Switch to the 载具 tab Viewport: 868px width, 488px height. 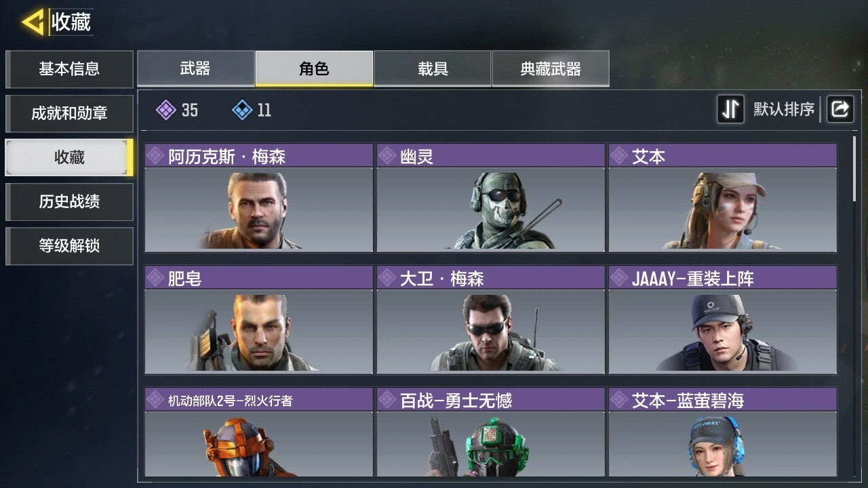pyautogui.click(x=433, y=68)
